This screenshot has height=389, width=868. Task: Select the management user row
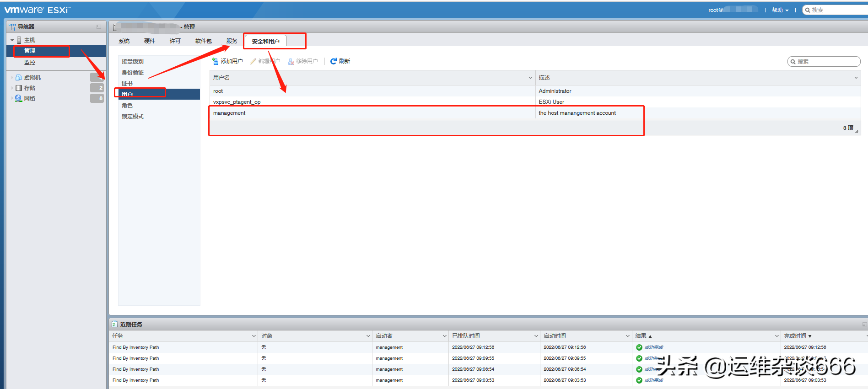click(x=535, y=113)
